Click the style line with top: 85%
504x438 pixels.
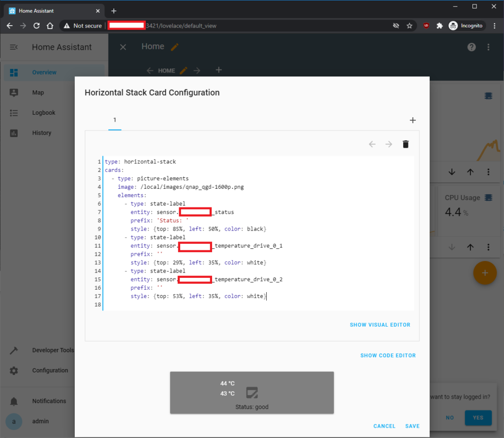coord(198,229)
